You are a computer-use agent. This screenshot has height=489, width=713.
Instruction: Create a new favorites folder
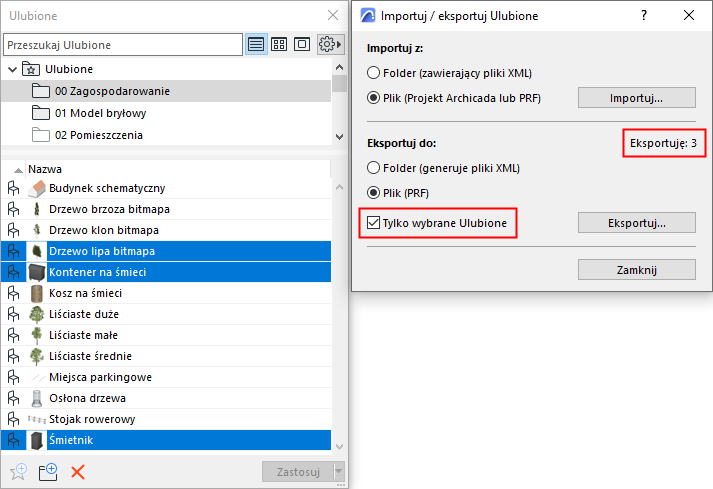[48, 472]
